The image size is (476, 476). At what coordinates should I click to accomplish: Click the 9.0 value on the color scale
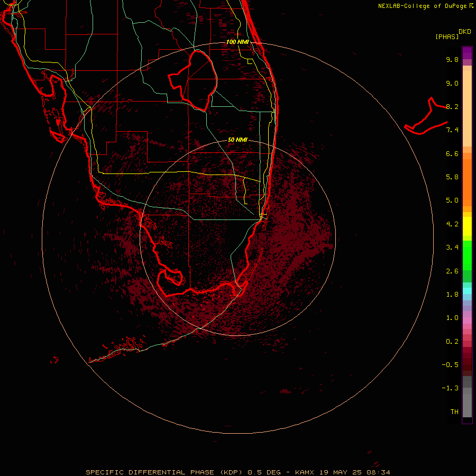pyautogui.click(x=452, y=83)
